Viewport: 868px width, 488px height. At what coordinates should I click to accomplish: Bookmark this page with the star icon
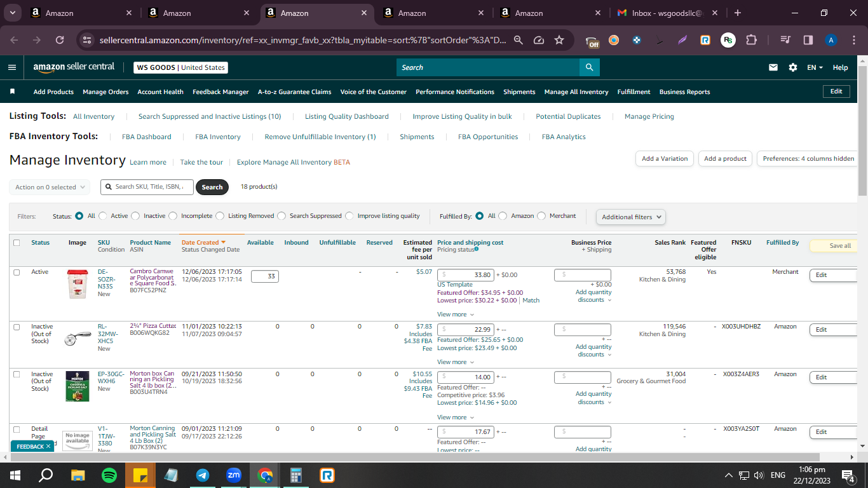[x=559, y=40]
